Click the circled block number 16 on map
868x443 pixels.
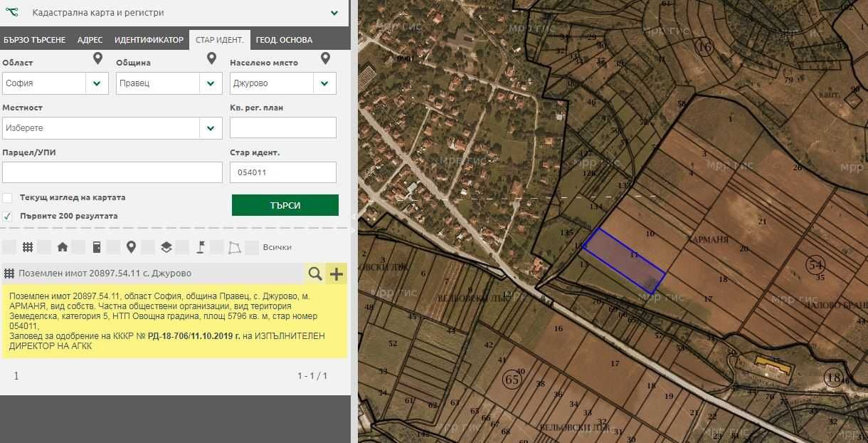pyautogui.click(x=704, y=47)
